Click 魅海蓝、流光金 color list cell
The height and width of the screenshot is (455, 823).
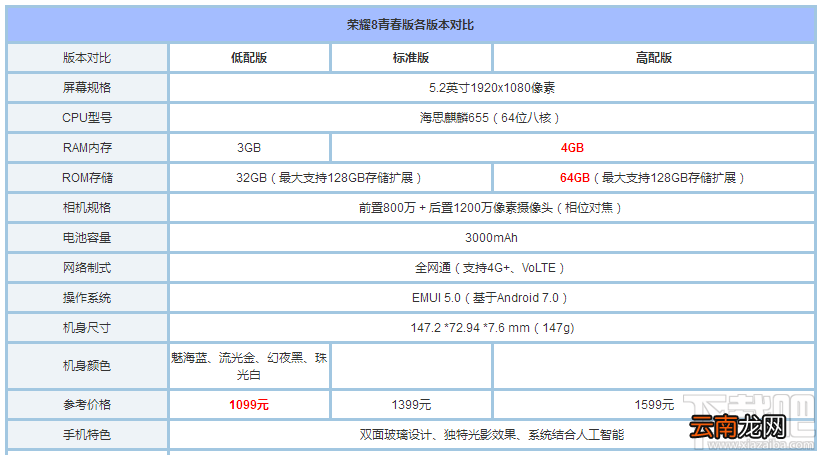(x=249, y=365)
